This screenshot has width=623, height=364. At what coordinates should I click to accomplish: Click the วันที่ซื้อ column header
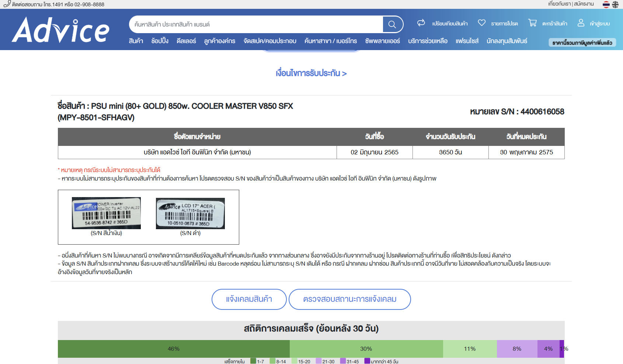(x=375, y=137)
